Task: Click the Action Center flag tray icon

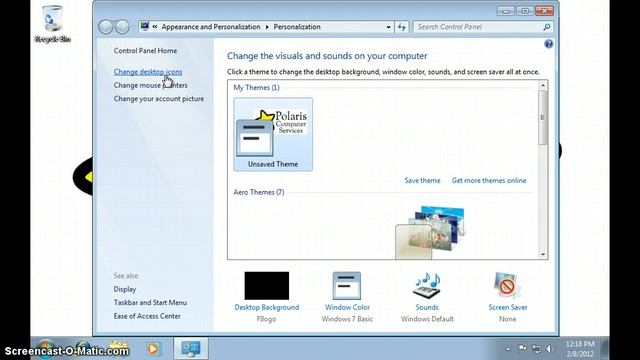Action: (x=522, y=349)
